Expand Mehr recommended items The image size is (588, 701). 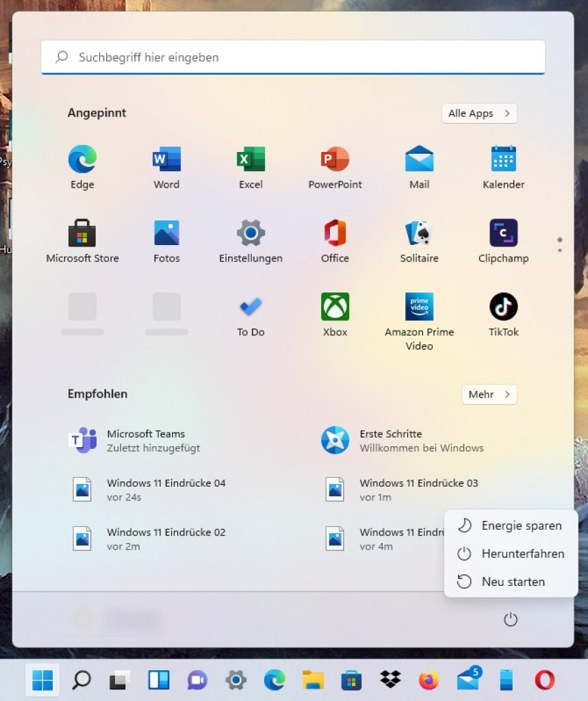point(489,394)
